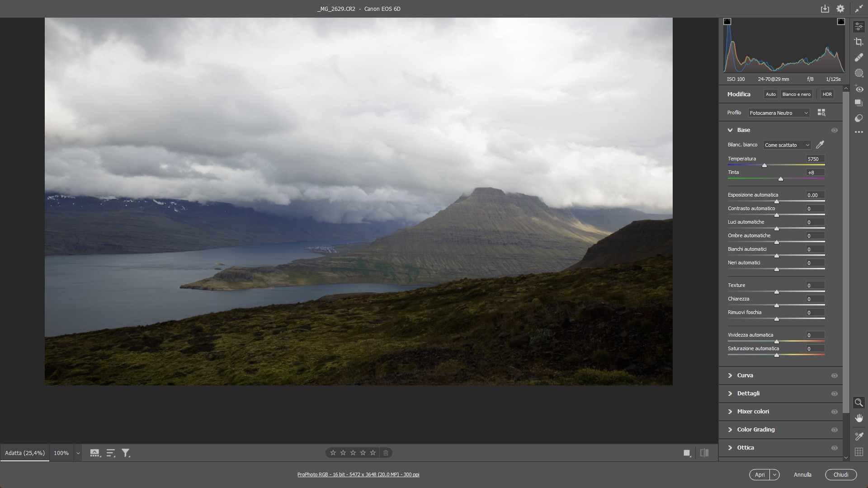
Task: Select the Edit sliders tool icon
Action: 859,27
